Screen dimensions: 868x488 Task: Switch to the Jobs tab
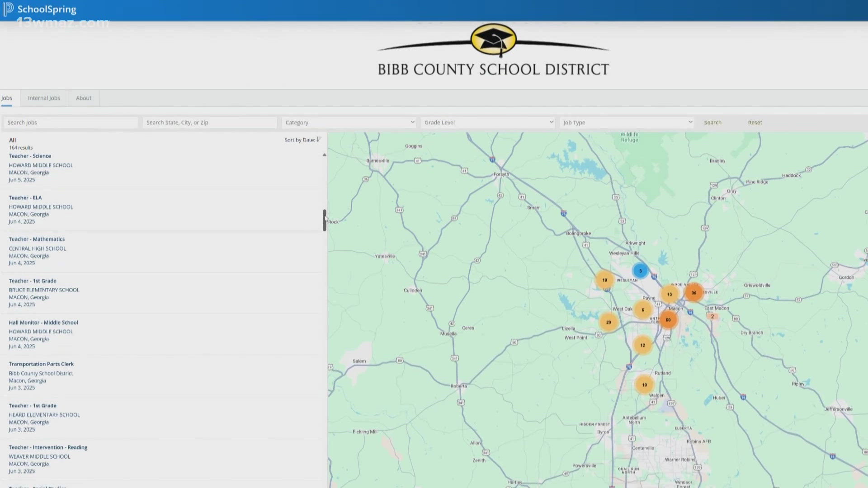coord(6,98)
